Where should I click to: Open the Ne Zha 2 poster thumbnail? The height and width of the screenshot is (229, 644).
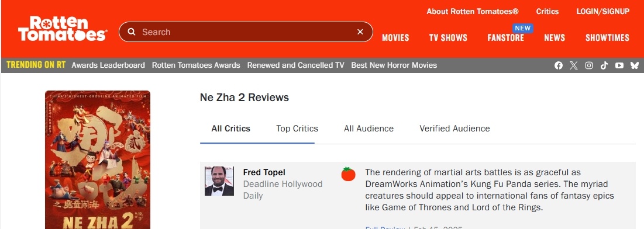[98, 159]
